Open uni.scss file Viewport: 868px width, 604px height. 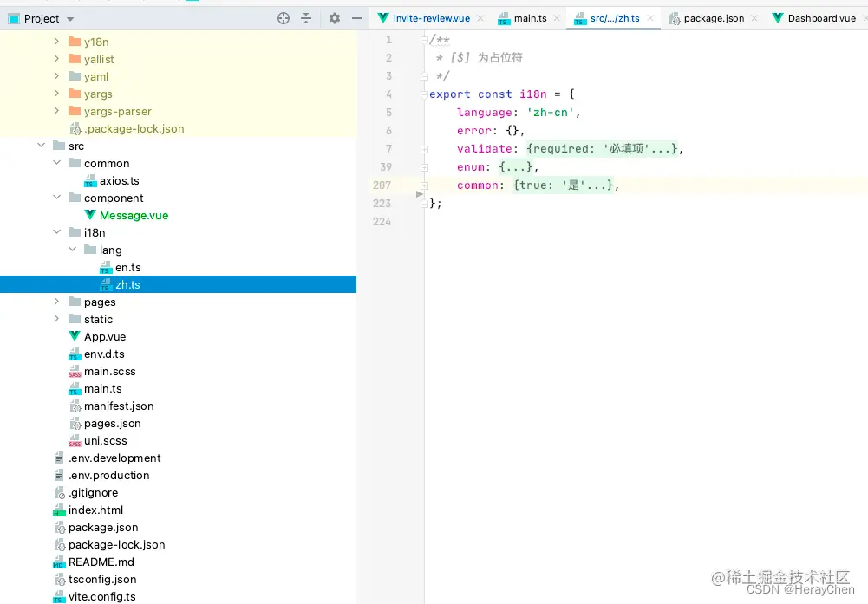point(105,441)
